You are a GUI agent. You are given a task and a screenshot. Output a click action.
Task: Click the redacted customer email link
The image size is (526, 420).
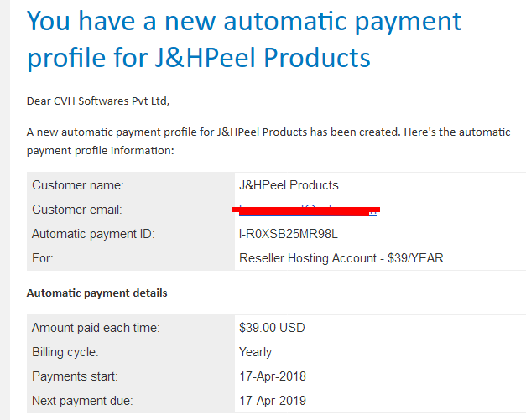click(308, 210)
